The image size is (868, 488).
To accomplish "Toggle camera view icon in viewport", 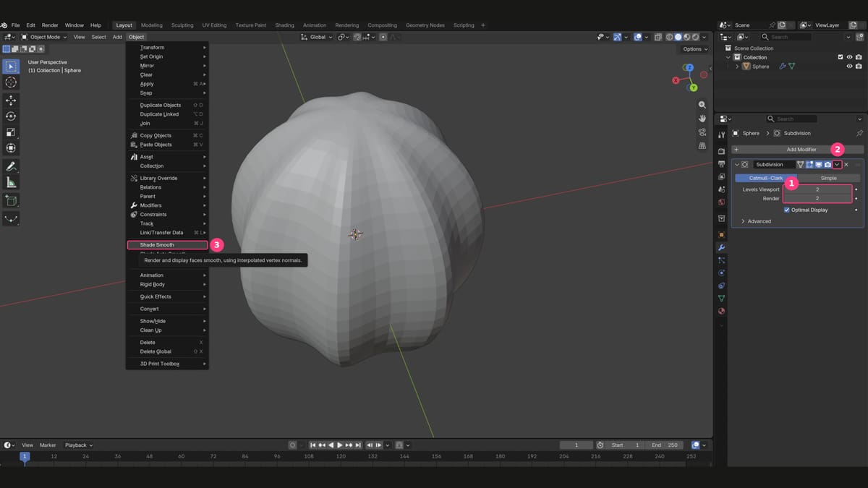I will (x=702, y=132).
